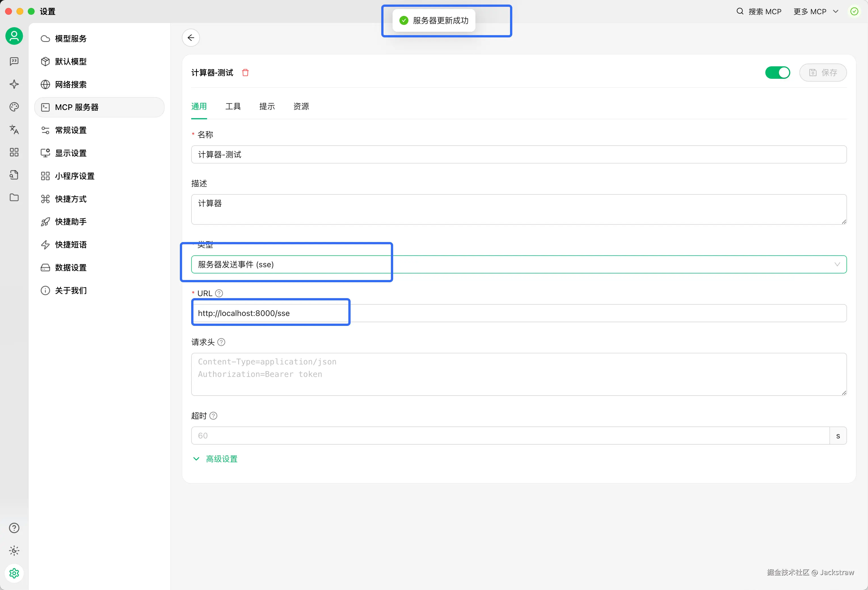Open the mini-apps grid sidebar icon
Image resolution: width=868 pixels, height=590 pixels.
(14, 152)
